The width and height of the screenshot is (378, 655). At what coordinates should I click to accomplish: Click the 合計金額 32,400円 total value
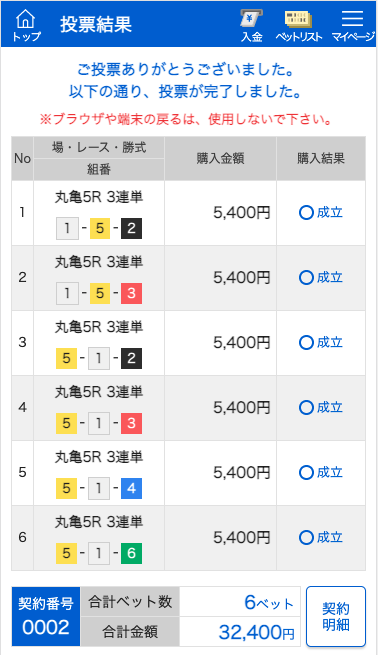257,632
